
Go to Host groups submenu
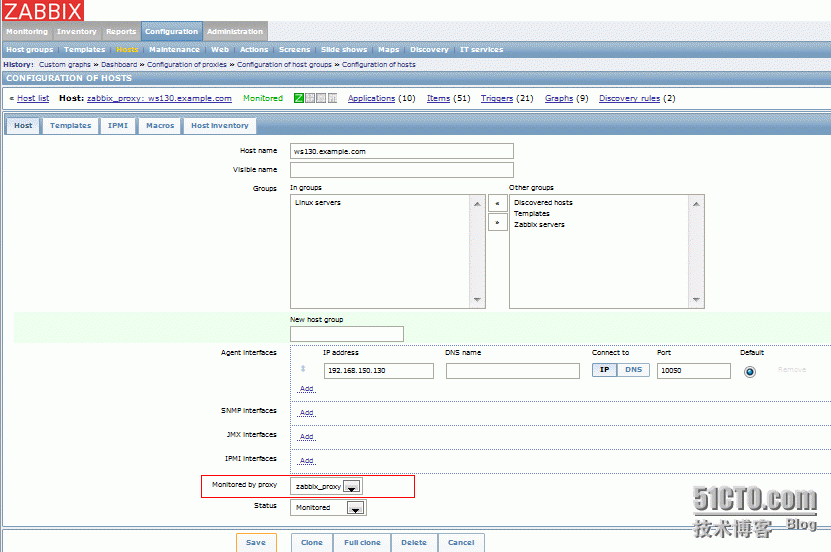click(x=30, y=49)
